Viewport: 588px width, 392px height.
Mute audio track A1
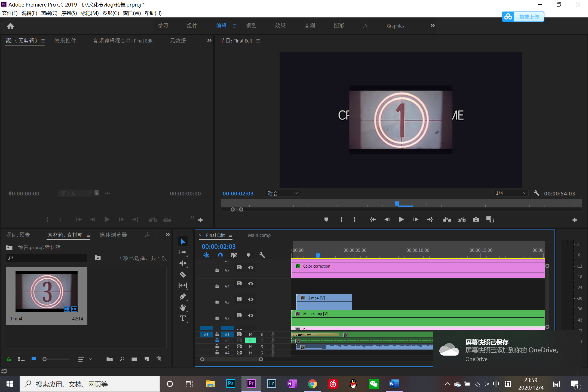coord(250,334)
